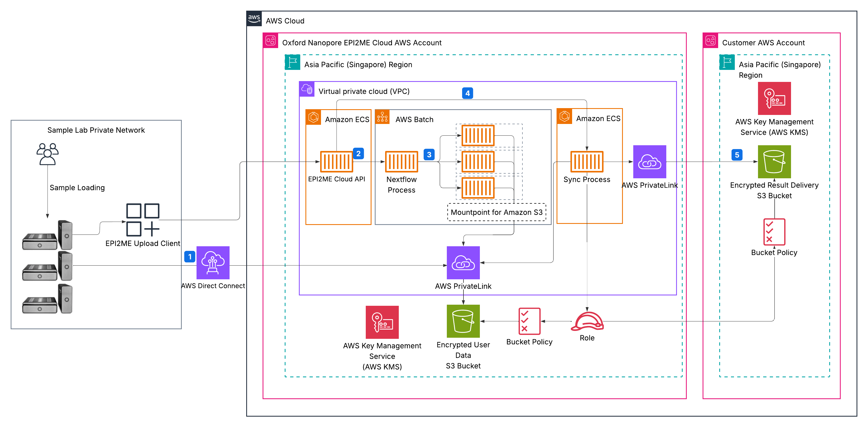Click the AWS PrivateLink icon above the S3 bucket
The height and width of the screenshot is (427, 868).
point(463,263)
